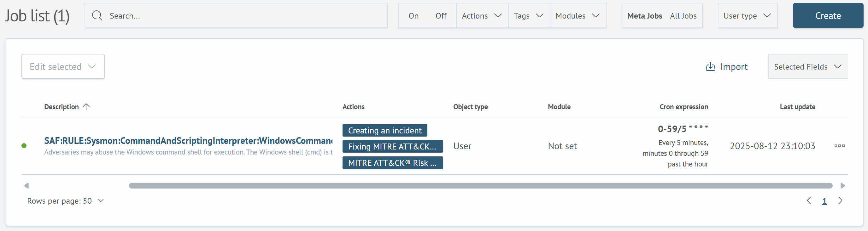The width and height of the screenshot is (868, 231).
Task: Click the Import download icon
Action: pyautogui.click(x=710, y=67)
